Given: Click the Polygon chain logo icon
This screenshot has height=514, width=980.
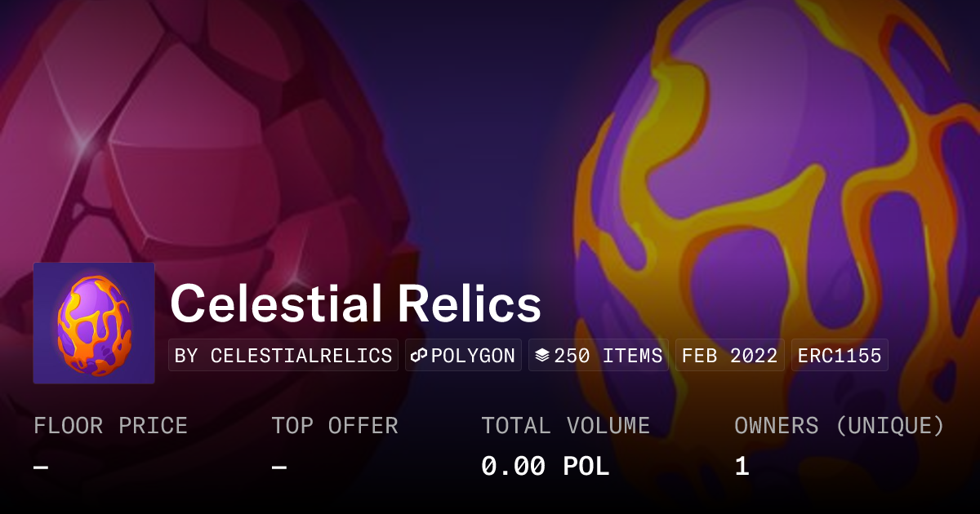Looking at the screenshot, I should [x=420, y=356].
